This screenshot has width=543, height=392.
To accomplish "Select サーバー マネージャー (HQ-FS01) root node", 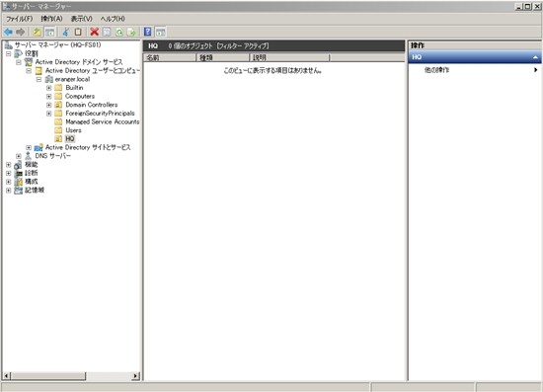I will coord(58,45).
